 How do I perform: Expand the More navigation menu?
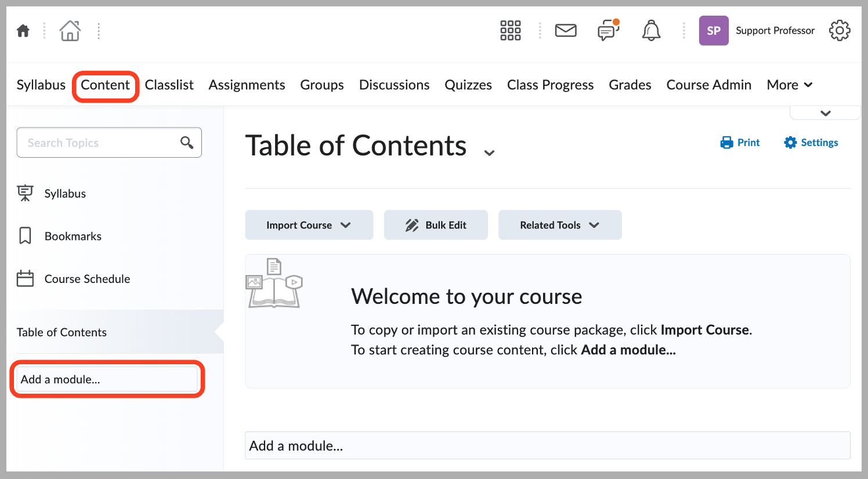[789, 85]
